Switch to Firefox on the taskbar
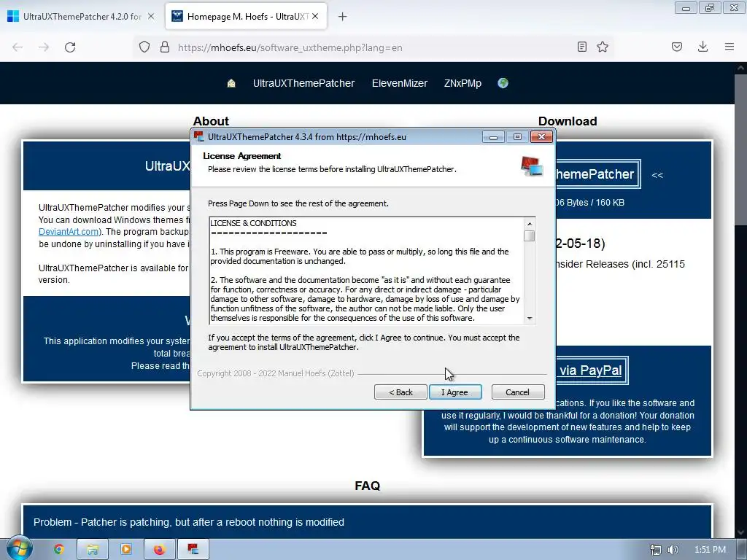 (159, 550)
